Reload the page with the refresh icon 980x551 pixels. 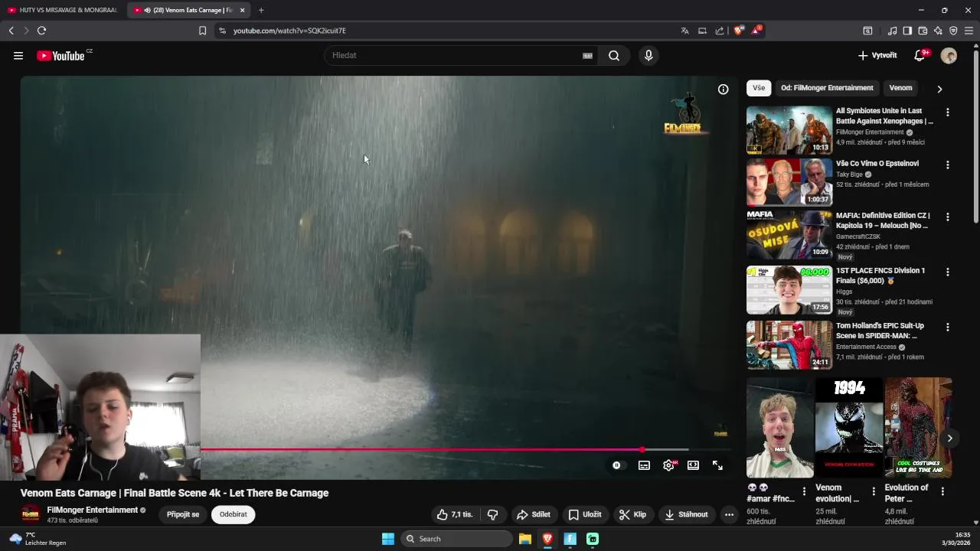coord(41,31)
